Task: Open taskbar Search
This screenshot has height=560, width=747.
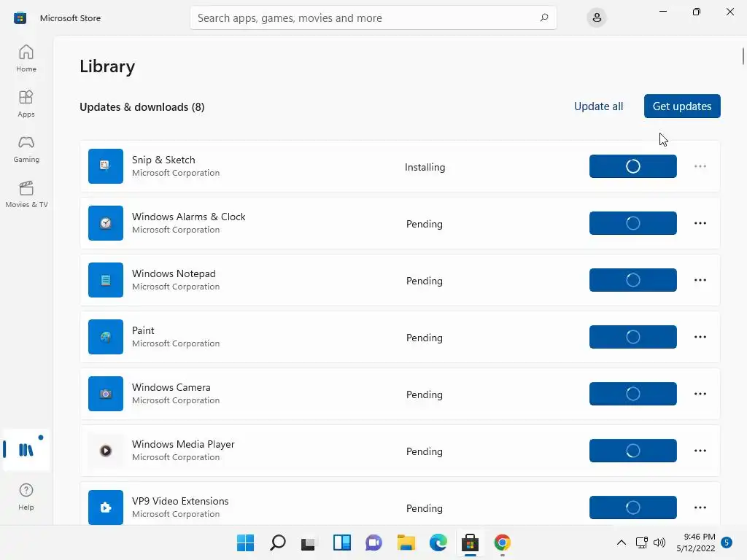Action: click(x=278, y=542)
